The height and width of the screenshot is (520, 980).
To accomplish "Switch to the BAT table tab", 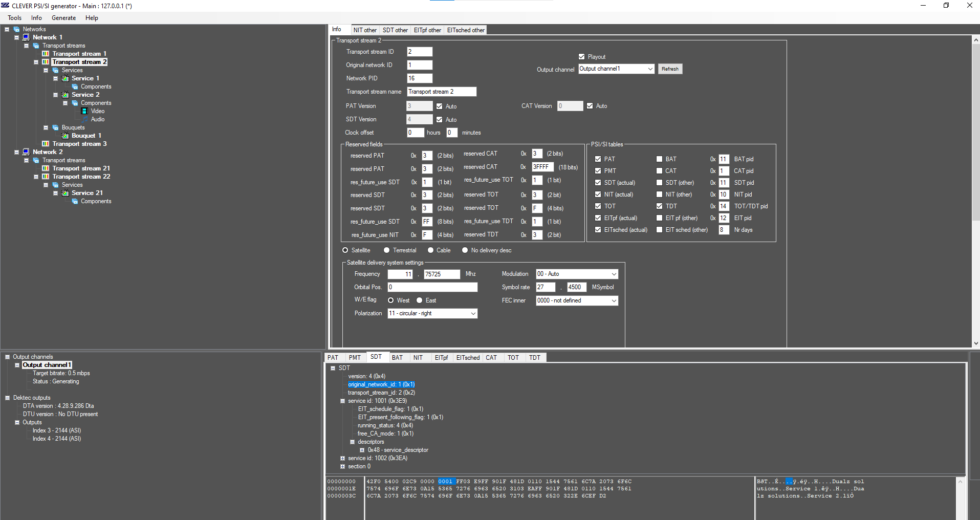I will [397, 358].
